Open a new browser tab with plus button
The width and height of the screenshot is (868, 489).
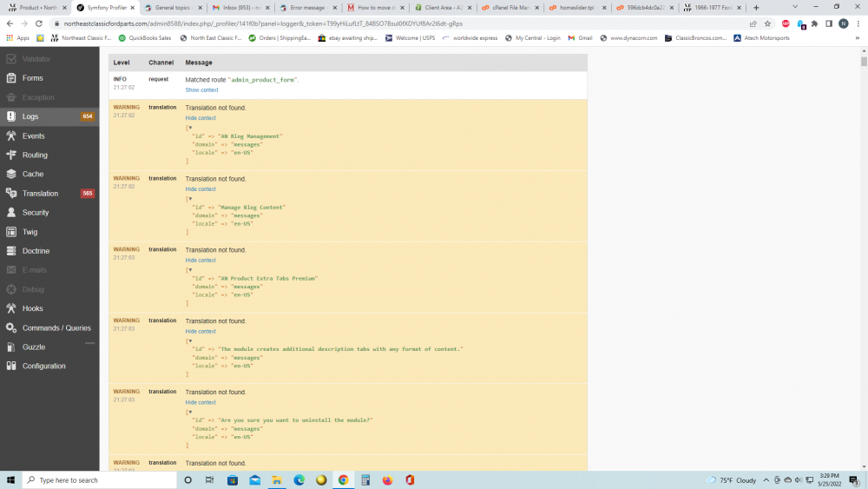tap(756, 8)
